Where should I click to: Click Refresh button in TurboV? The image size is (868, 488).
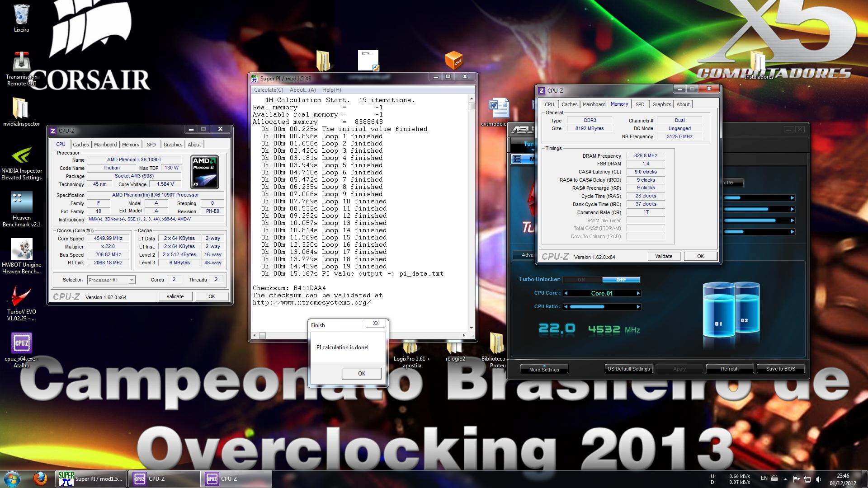[x=730, y=369]
